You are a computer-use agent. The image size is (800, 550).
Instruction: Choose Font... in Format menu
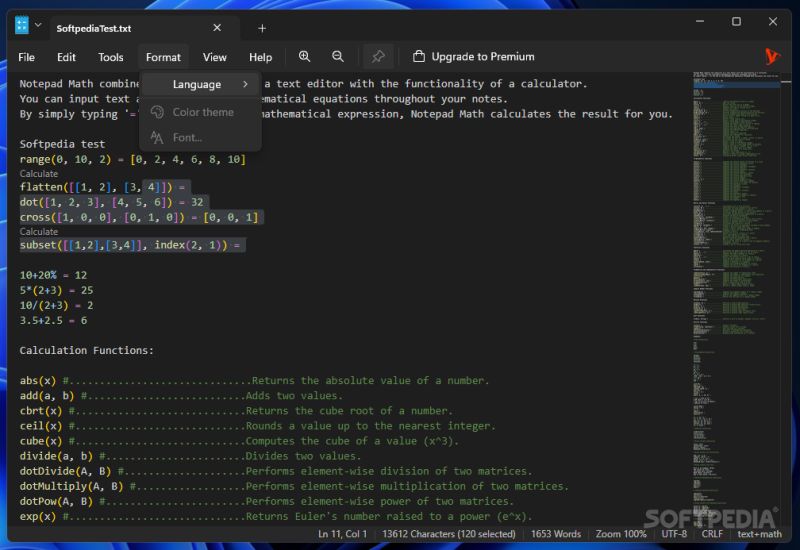(x=201, y=137)
